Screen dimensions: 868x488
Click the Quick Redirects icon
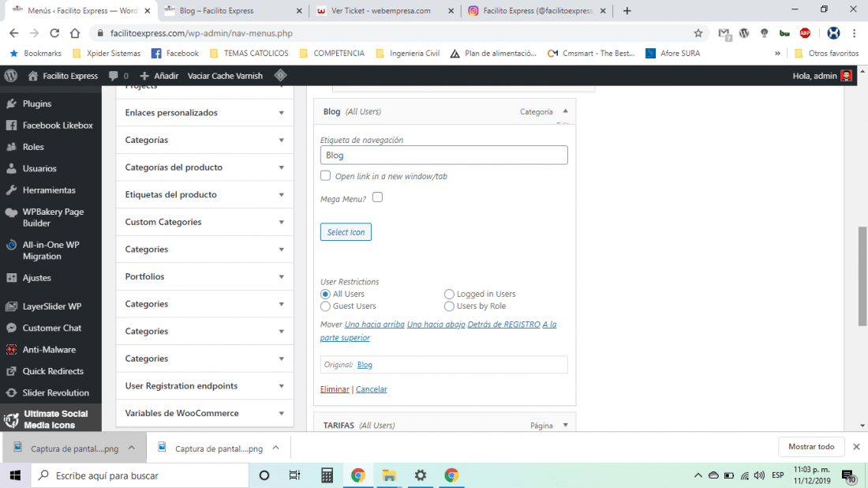tap(11, 371)
